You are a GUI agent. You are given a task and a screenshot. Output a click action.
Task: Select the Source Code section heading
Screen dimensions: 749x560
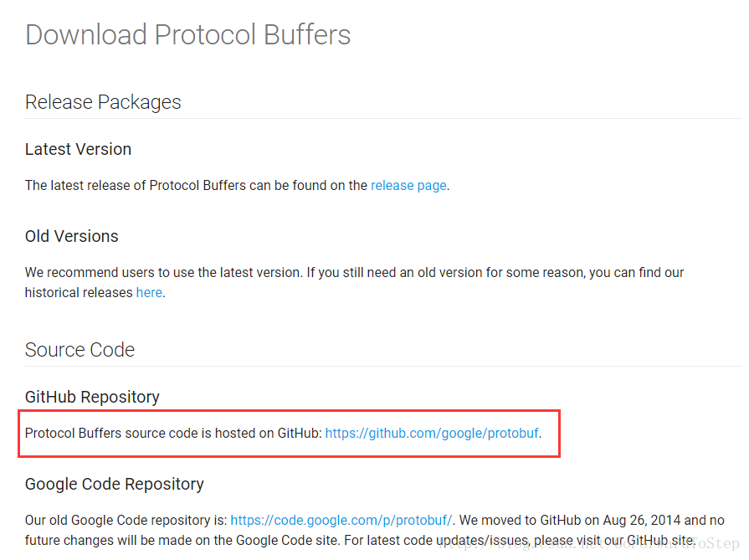80,350
